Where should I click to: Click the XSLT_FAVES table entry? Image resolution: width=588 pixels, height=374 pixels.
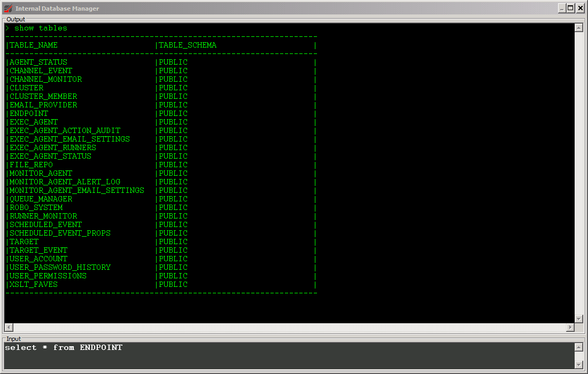pyautogui.click(x=34, y=284)
